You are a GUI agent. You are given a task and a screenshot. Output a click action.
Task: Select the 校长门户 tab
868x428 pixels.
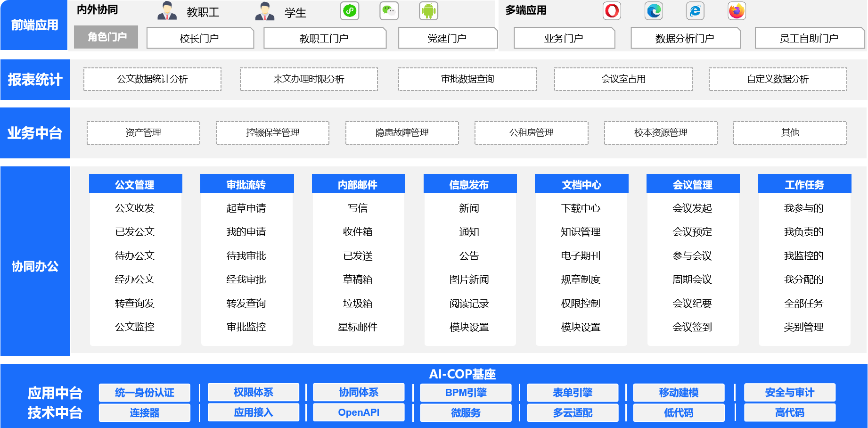point(200,38)
